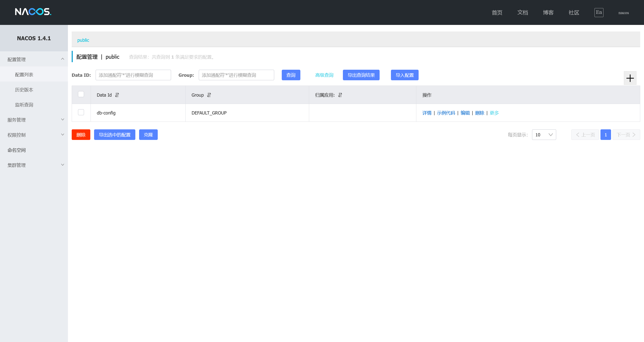Viewport: 644px width, 342px height.
Task: Check the db-config row checkbox
Action: (x=81, y=112)
